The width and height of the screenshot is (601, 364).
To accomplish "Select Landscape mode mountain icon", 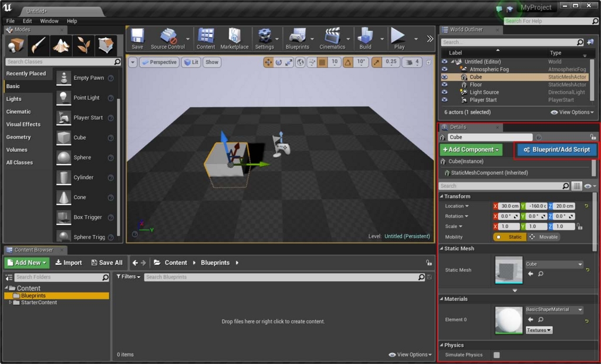I will click(x=60, y=45).
